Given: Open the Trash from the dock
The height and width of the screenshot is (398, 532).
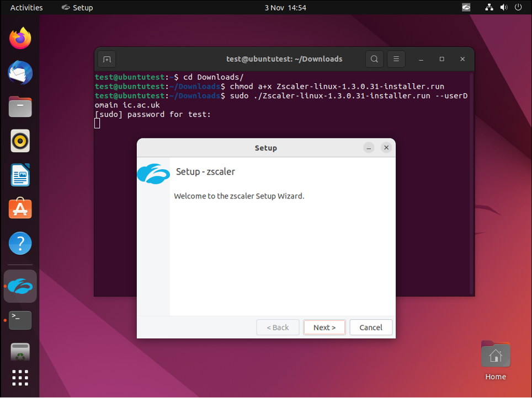Looking at the screenshot, I should [x=20, y=351].
